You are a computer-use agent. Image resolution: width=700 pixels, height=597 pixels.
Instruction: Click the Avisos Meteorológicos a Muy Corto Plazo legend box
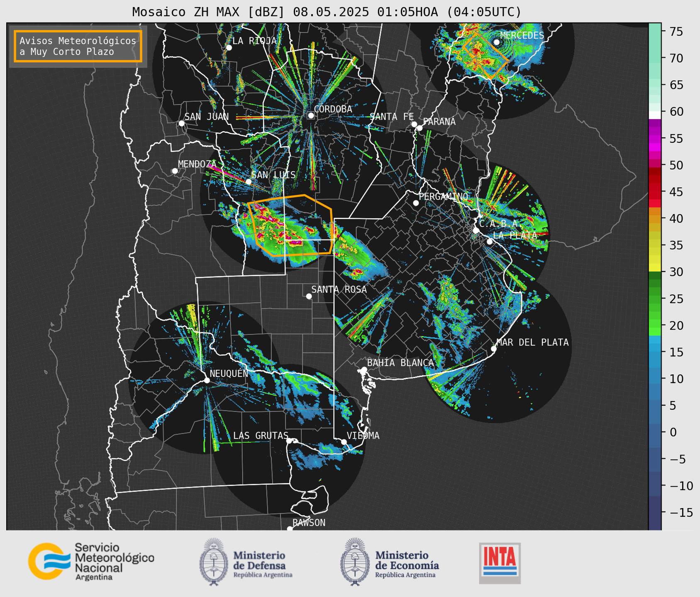tap(78, 46)
